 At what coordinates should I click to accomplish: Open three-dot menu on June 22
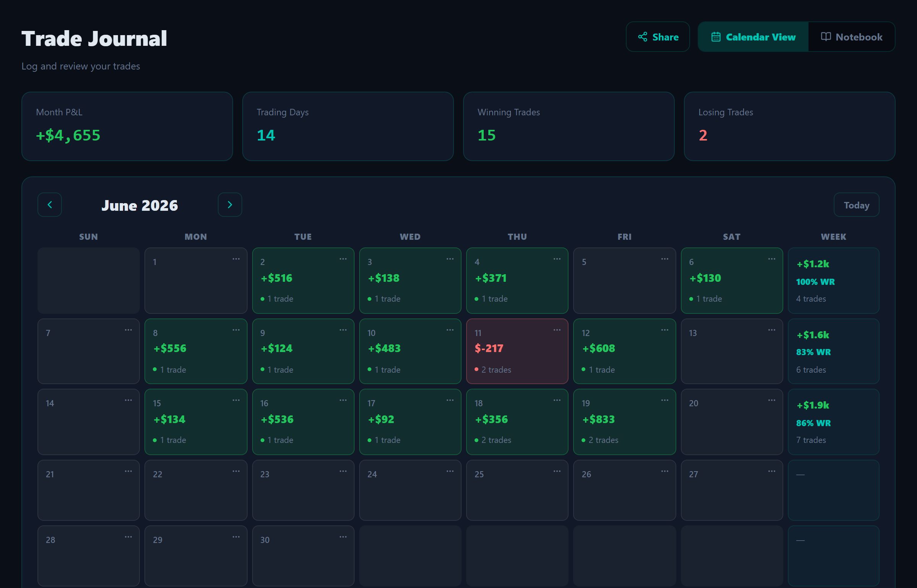click(236, 471)
